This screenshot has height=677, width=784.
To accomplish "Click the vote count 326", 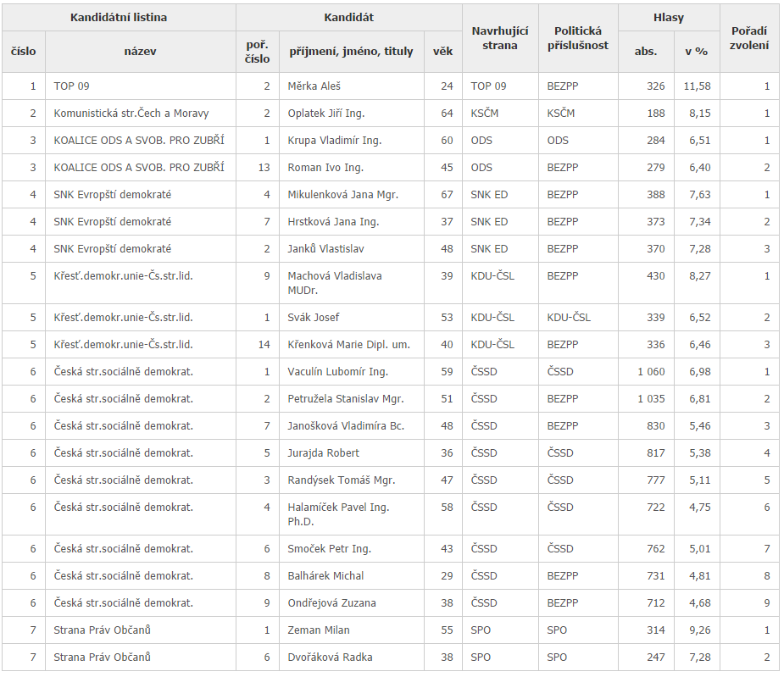I will [x=655, y=86].
